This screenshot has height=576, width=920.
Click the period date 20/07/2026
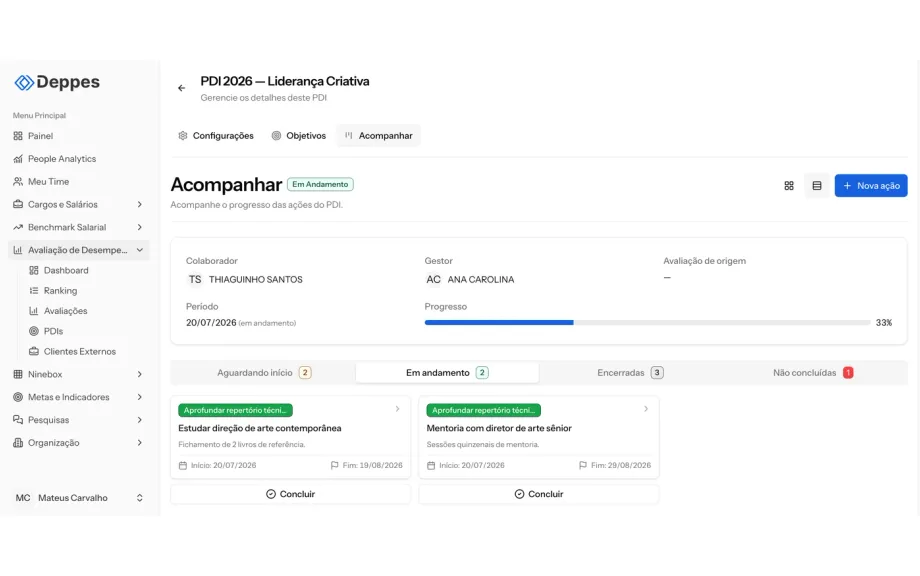pyautogui.click(x=211, y=323)
